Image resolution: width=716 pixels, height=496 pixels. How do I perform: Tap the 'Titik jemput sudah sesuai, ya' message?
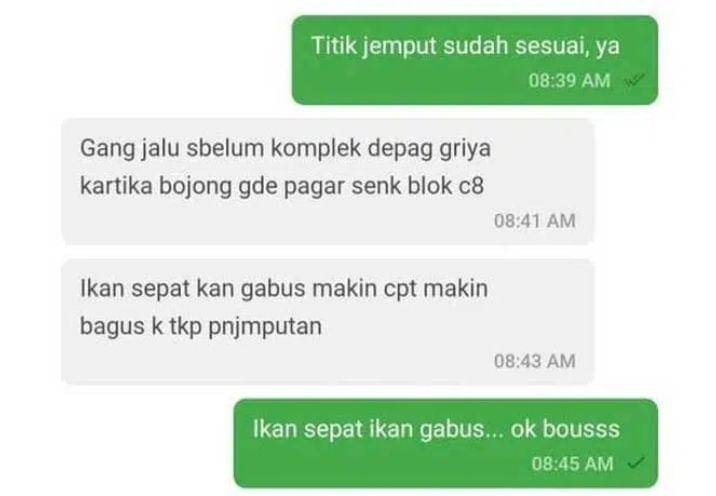click(475, 60)
